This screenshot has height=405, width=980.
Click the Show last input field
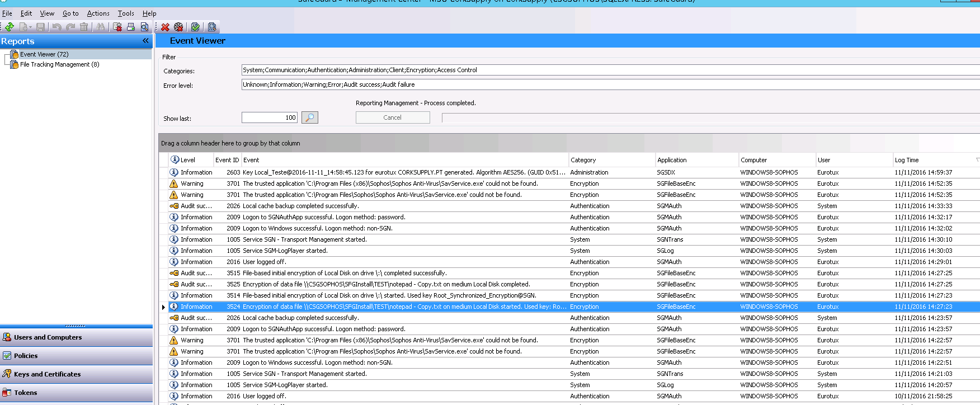(269, 117)
